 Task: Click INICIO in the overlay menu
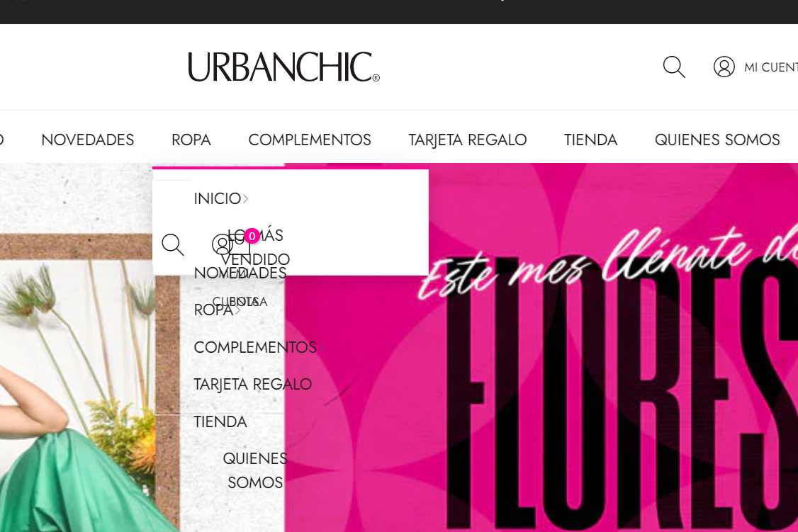[x=218, y=198]
